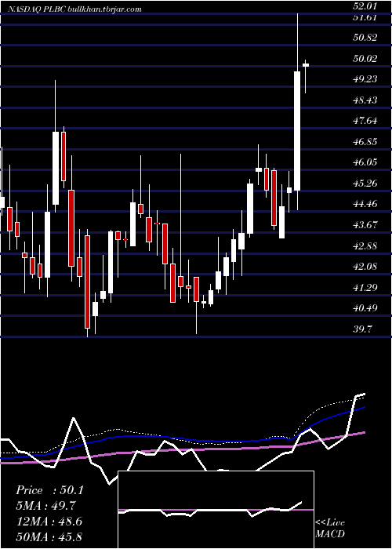Select the 49.23 price axis label
Viewport: 392px width, 549px height.
coord(365,79)
